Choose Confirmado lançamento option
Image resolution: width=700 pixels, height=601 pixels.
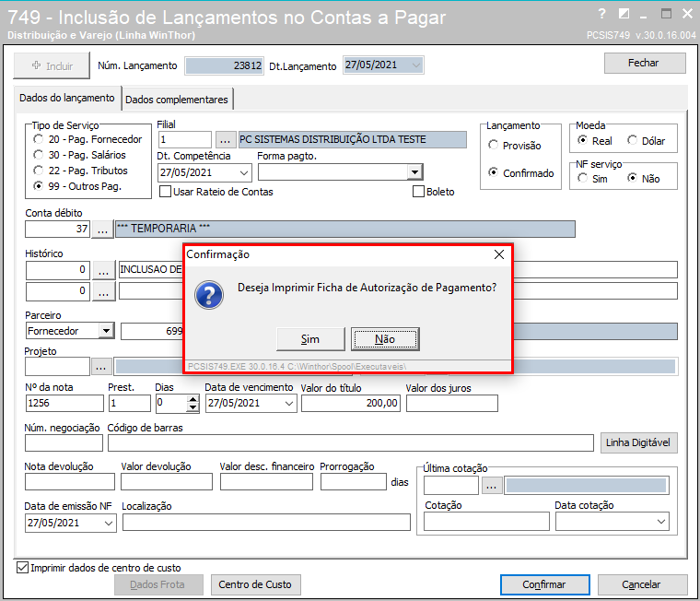(x=494, y=172)
